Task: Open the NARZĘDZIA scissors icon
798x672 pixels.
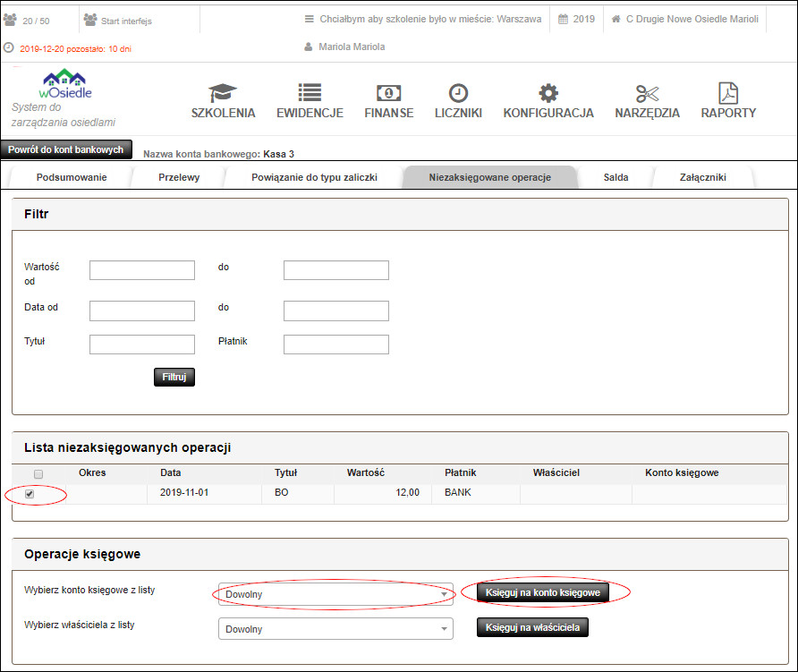Action: [647, 93]
